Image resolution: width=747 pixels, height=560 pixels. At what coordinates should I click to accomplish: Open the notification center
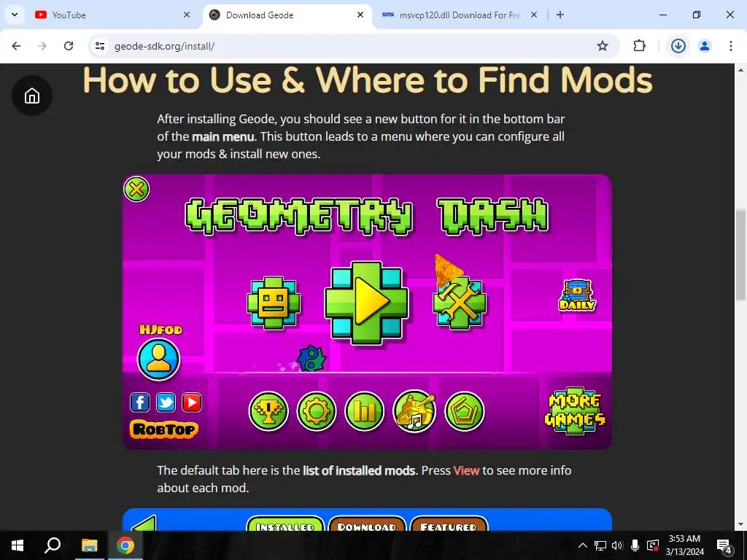[x=724, y=546]
